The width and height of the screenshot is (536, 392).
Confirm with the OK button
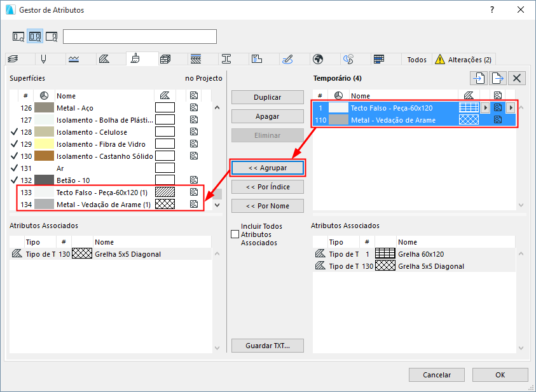pyautogui.click(x=500, y=375)
